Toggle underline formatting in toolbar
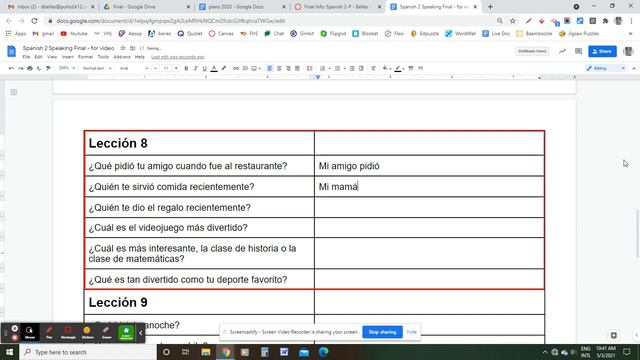This screenshot has height=360, width=640. (204, 68)
